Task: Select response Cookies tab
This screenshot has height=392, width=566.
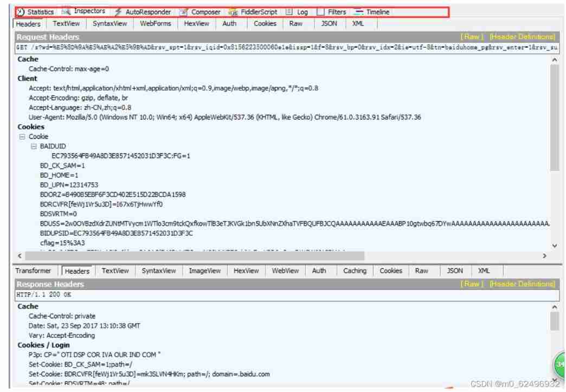Action: click(x=391, y=271)
